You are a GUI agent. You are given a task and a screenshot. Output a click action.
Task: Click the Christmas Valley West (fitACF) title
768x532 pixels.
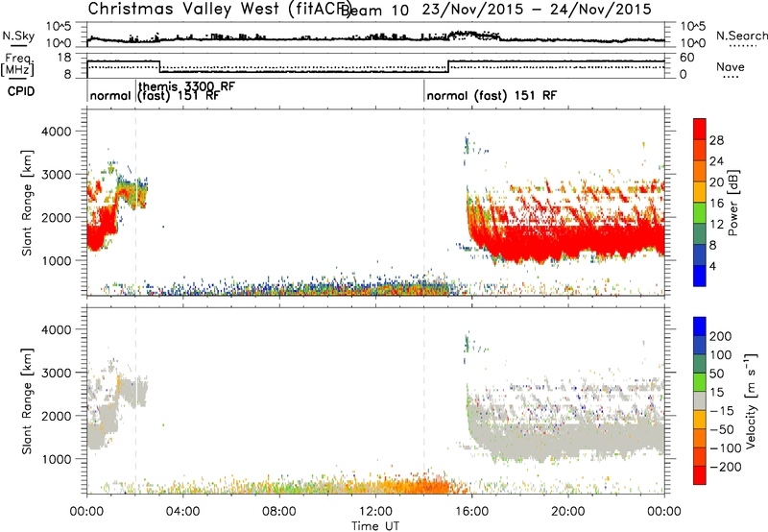click(x=218, y=10)
